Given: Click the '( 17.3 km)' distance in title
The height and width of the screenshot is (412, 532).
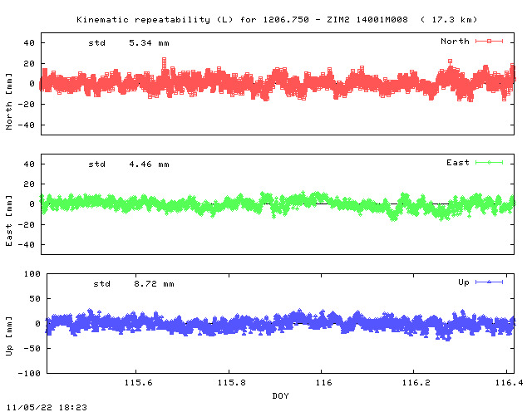Looking at the screenshot, I should 449,20.
